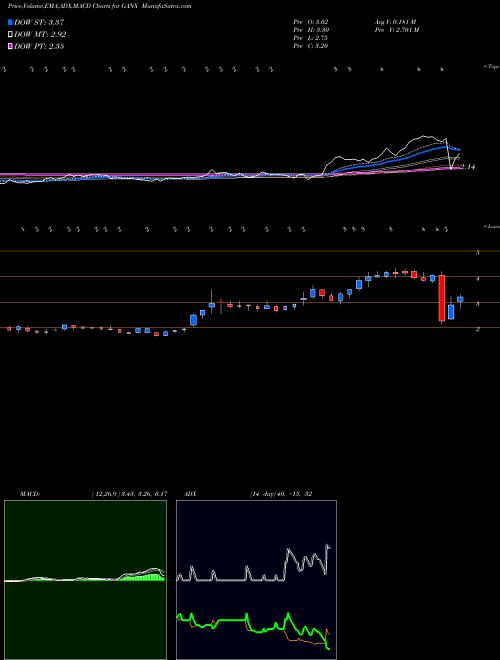Click the ADX panel title
This screenshot has height=660, width=500.
point(190,494)
